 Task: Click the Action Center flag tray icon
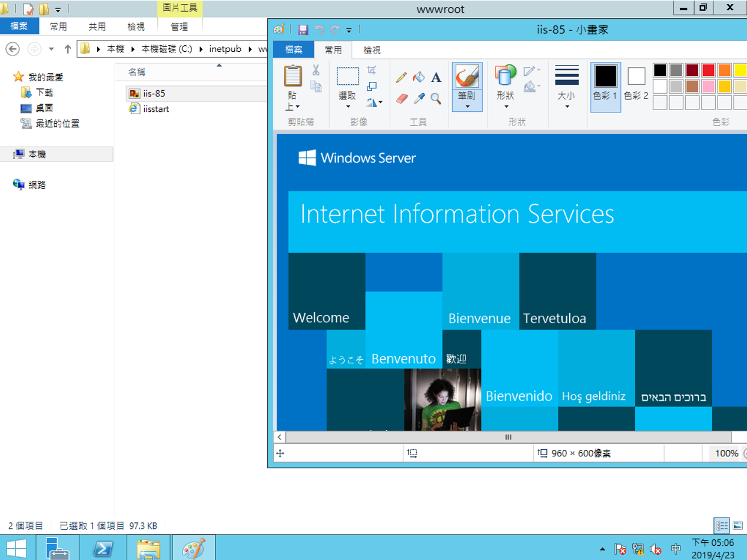pos(620,549)
